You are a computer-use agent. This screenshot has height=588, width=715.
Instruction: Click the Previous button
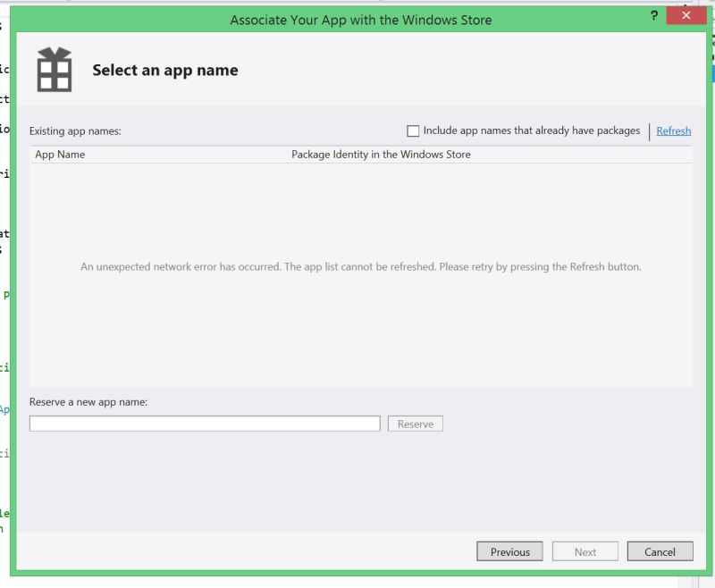pos(509,551)
